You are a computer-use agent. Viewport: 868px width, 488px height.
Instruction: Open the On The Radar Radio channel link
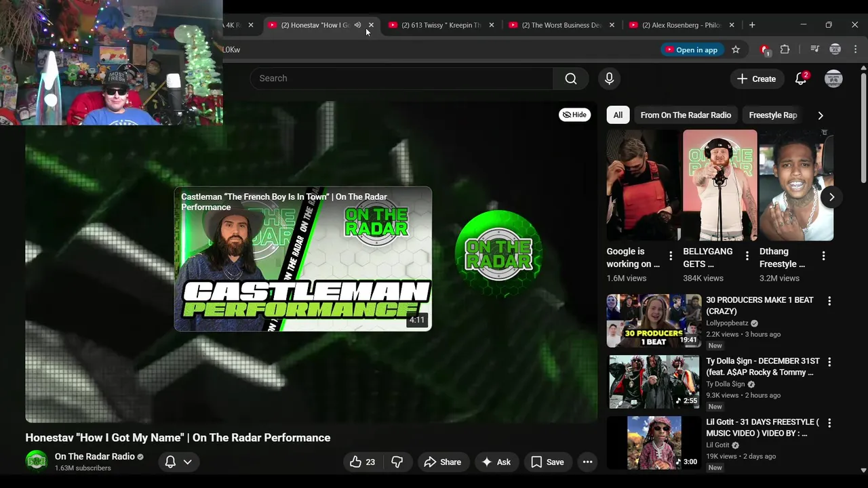[95, 457]
